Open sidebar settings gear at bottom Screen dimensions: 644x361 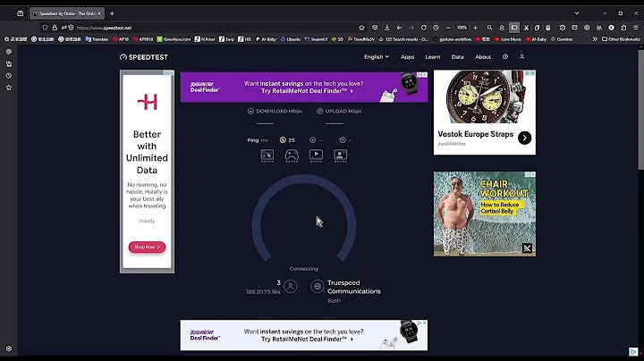[9, 348]
